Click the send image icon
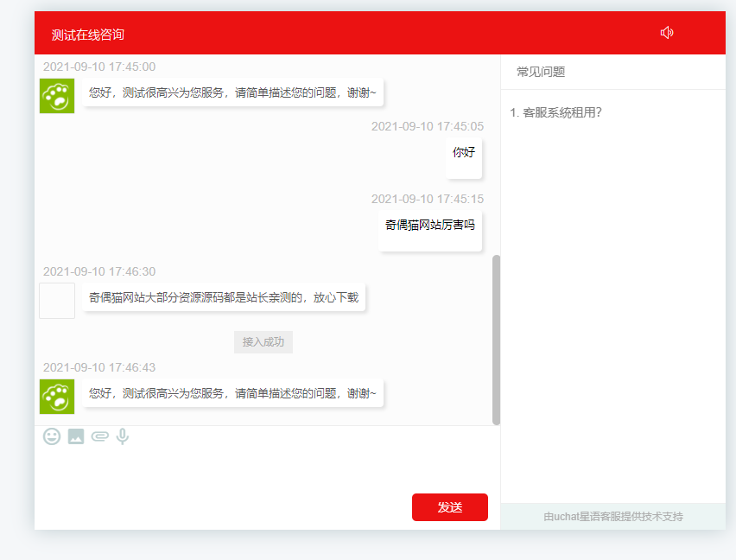736x560 pixels. click(x=76, y=436)
